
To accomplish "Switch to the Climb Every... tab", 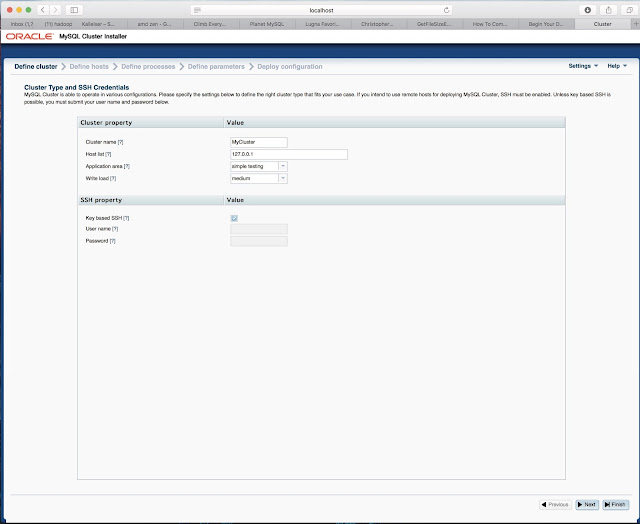I will 210,24.
